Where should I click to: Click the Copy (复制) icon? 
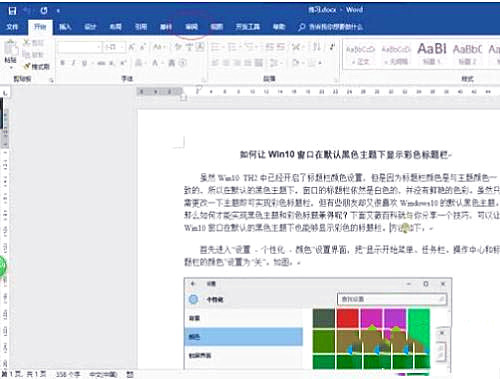(27, 54)
